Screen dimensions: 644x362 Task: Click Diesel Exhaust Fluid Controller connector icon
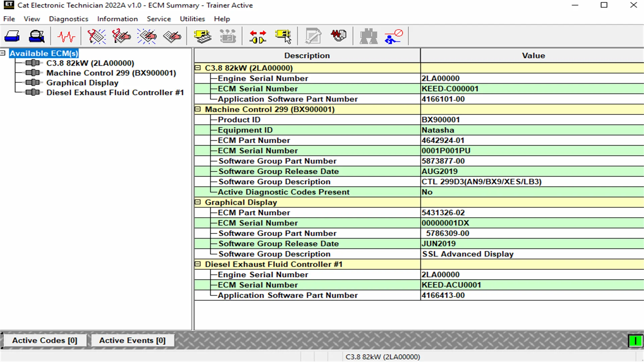point(33,92)
